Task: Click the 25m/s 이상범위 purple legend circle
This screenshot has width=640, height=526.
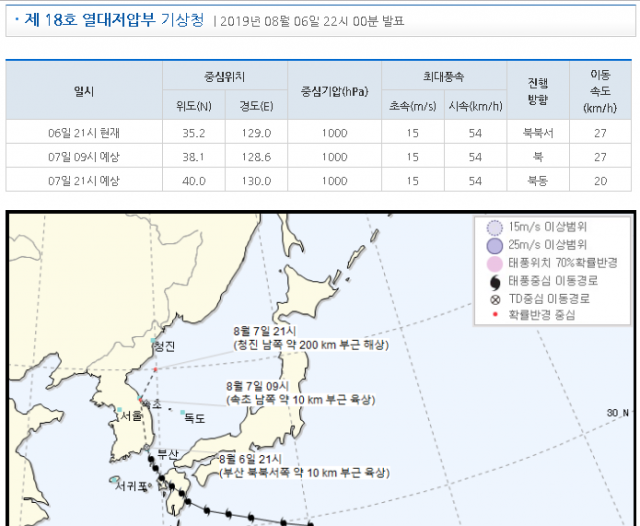Action: pyautogui.click(x=493, y=245)
